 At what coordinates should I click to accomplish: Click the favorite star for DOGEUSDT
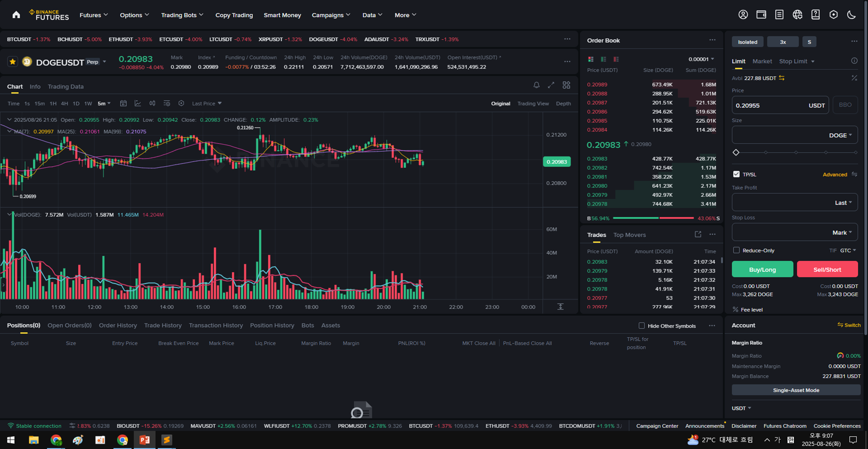click(13, 62)
